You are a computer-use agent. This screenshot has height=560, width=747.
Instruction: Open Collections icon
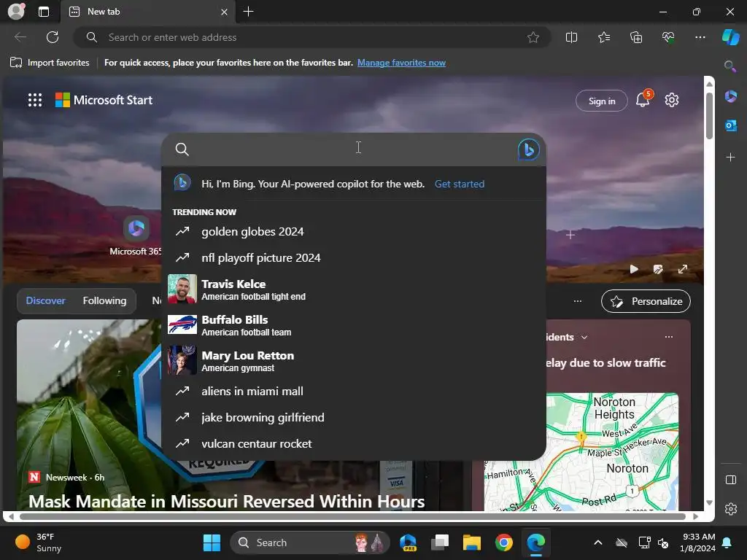tap(636, 37)
